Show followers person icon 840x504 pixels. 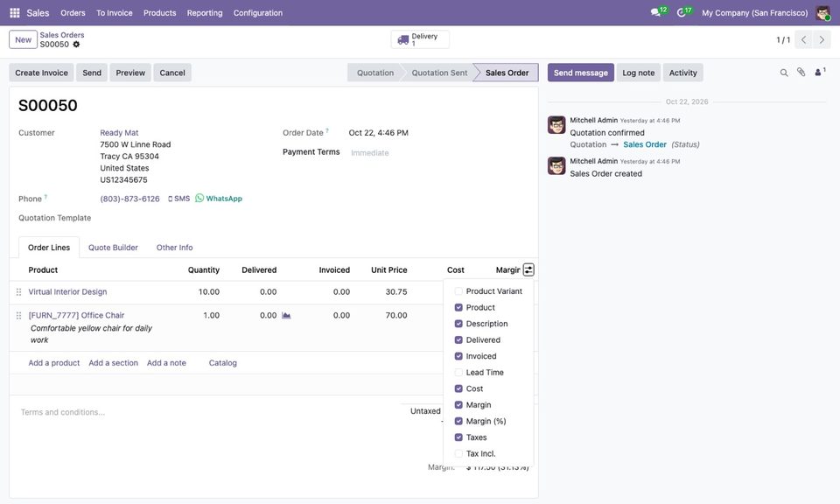pos(819,72)
